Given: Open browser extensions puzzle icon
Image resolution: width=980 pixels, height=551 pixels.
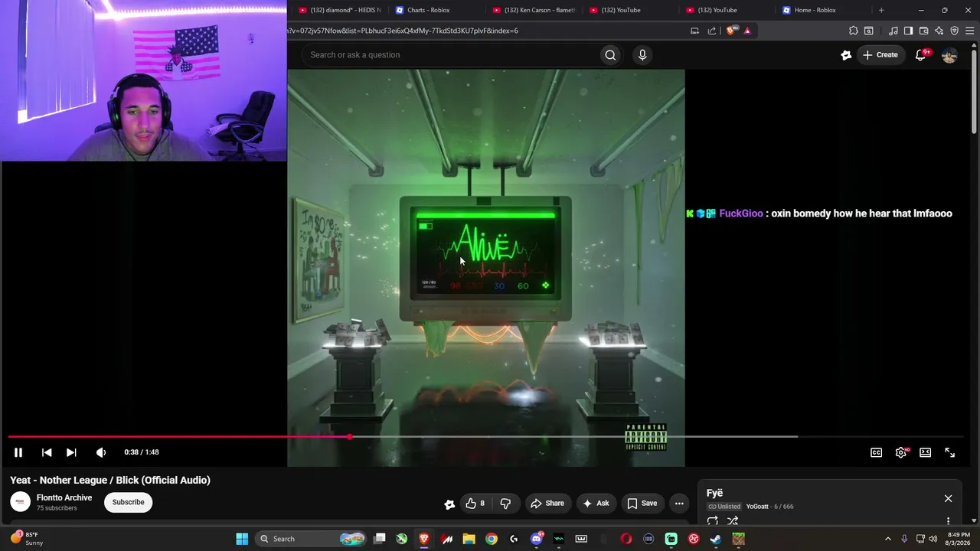Looking at the screenshot, I should pyautogui.click(x=854, y=31).
